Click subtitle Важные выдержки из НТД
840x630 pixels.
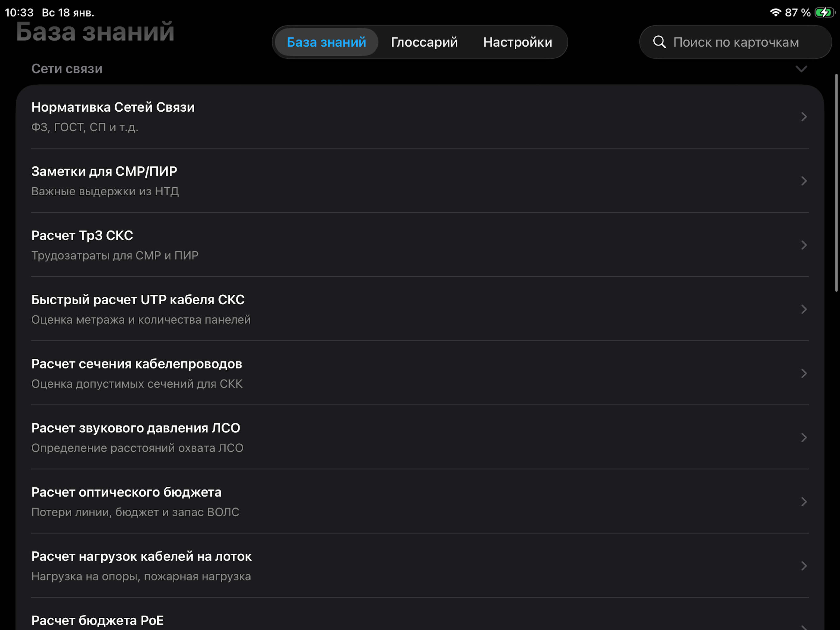[x=105, y=191]
